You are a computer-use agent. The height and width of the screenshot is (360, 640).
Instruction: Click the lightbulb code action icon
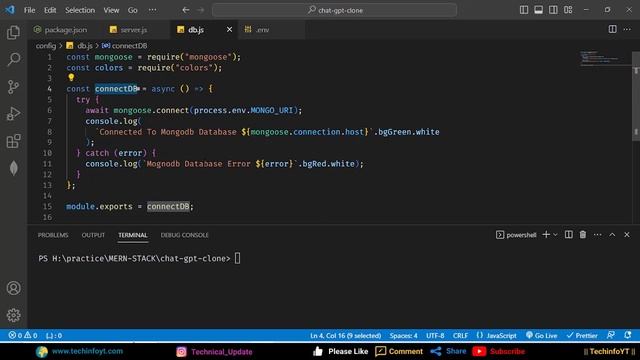pyautogui.click(x=71, y=77)
